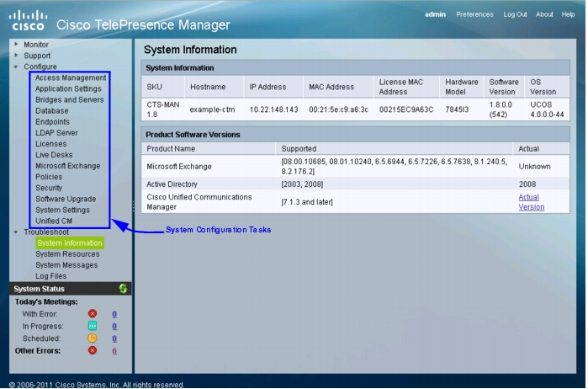The height and width of the screenshot is (389, 588).
Task: Collapse the Configure menu arrow
Action: click(x=16, y=67)
